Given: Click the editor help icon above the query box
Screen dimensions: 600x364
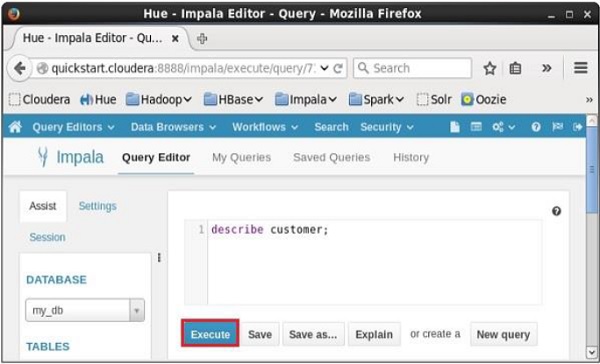Looking at the screenshot, I should [x=556, y=211].
